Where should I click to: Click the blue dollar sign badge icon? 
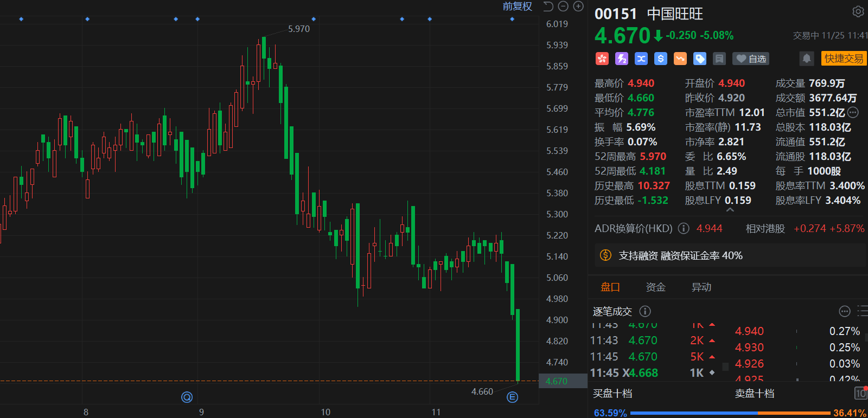point(660,59)
